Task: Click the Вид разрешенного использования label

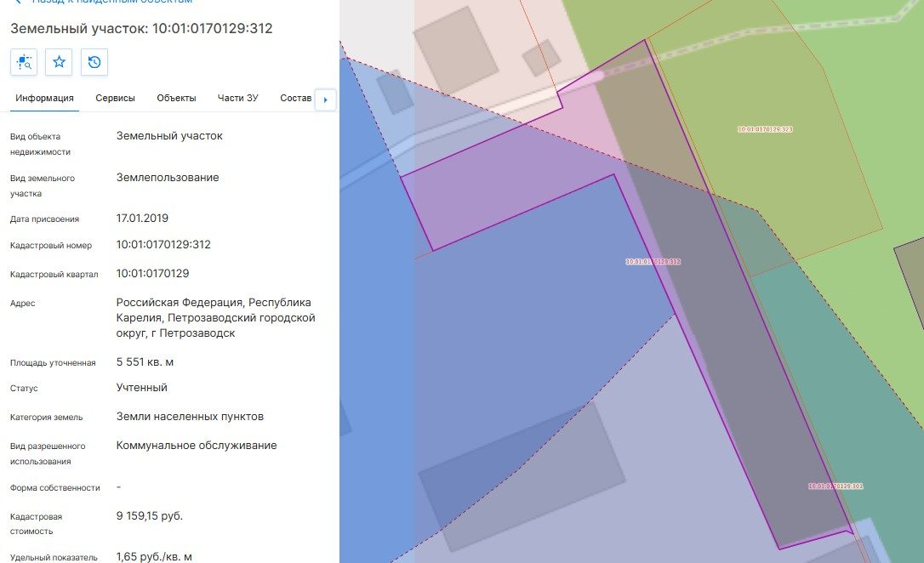Action: [x=48, y=453]
